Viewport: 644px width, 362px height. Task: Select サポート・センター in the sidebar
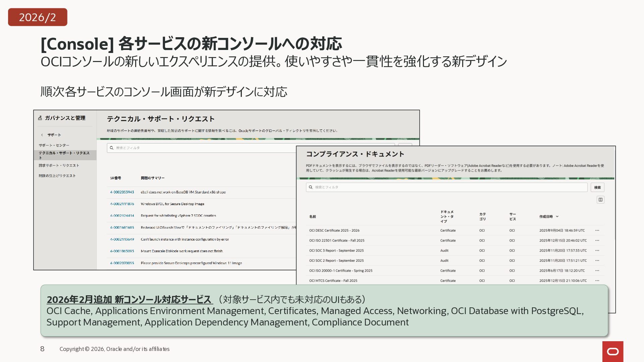(54, 145)
